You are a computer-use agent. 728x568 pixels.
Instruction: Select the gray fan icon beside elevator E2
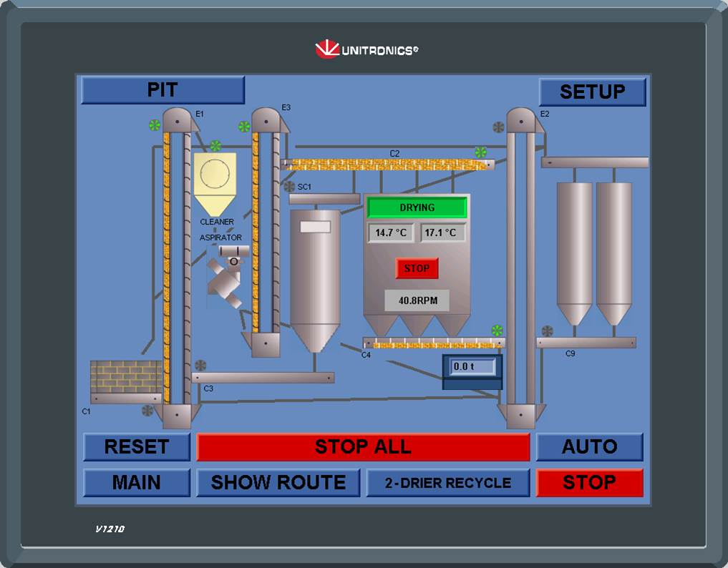coord(498,127)
